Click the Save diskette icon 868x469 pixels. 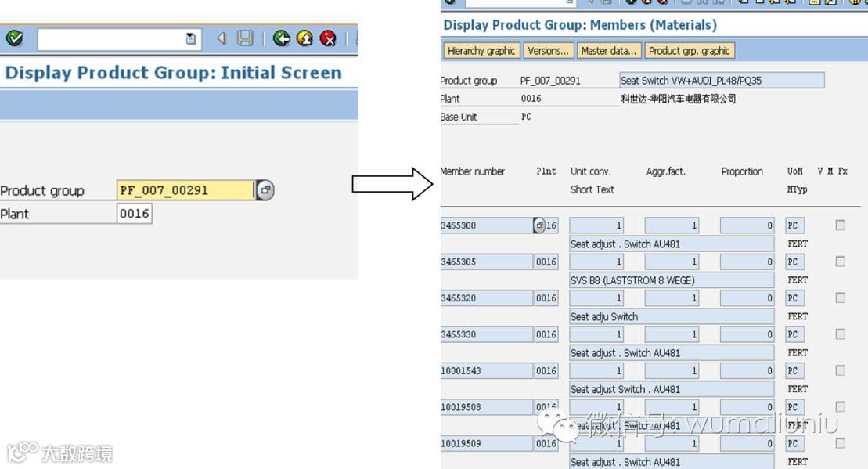245,38
